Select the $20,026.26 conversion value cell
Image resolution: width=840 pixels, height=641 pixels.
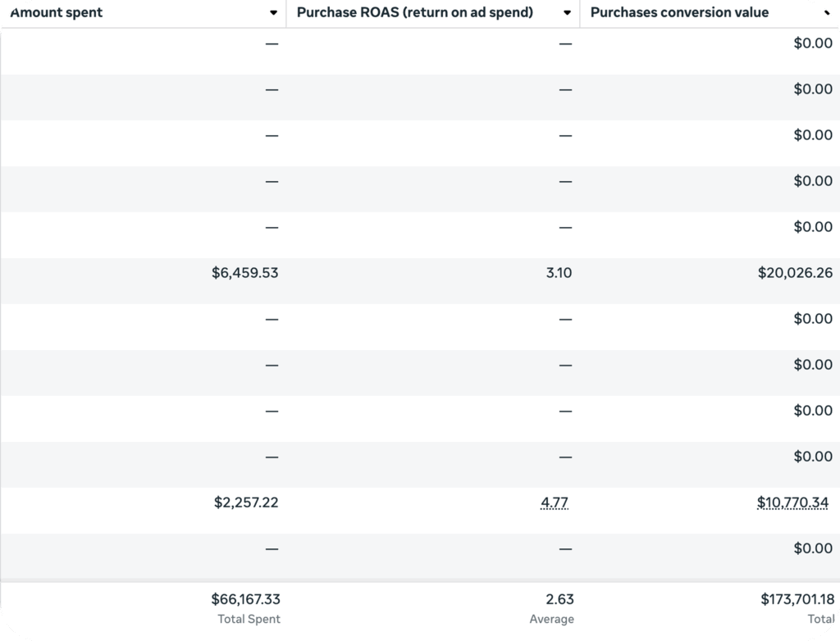(795, 273)
